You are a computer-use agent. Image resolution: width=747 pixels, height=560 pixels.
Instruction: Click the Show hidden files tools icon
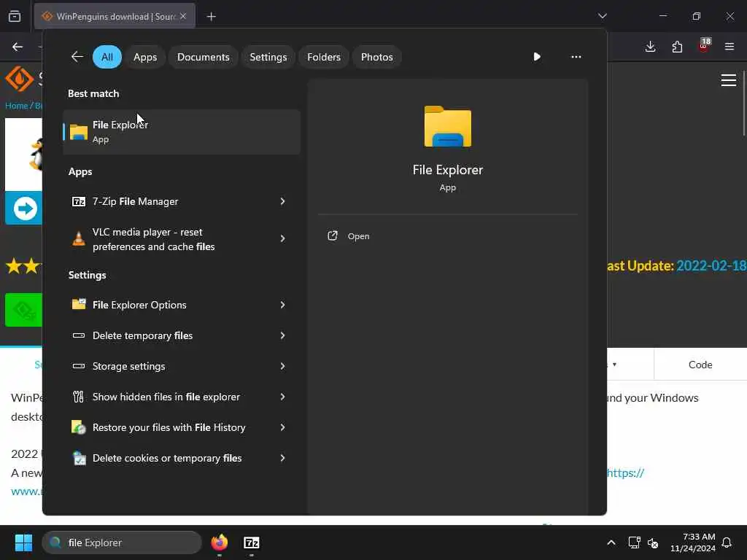(x=79, y=397)
